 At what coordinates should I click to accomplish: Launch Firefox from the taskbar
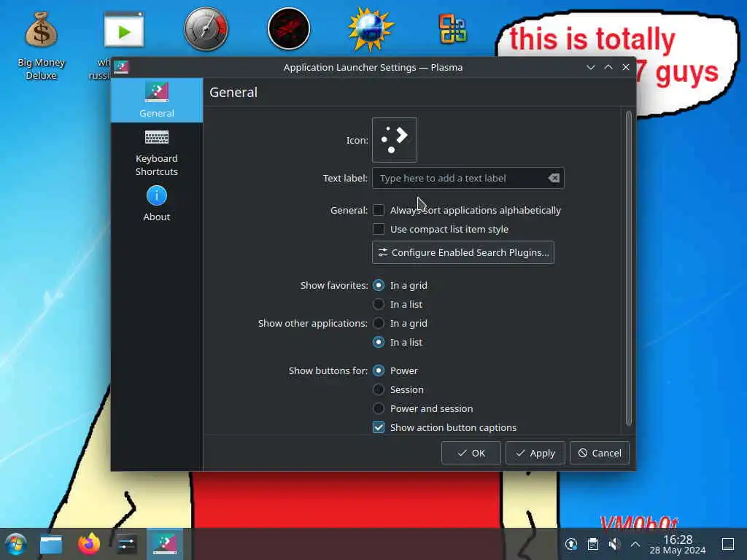(x=89, y=544)
